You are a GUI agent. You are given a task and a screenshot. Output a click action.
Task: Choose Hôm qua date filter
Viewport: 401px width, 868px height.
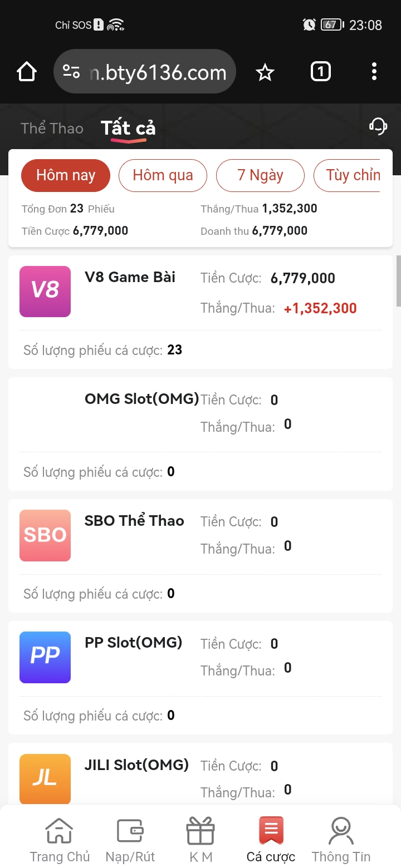pyautogui.click(x=163, y=175)
